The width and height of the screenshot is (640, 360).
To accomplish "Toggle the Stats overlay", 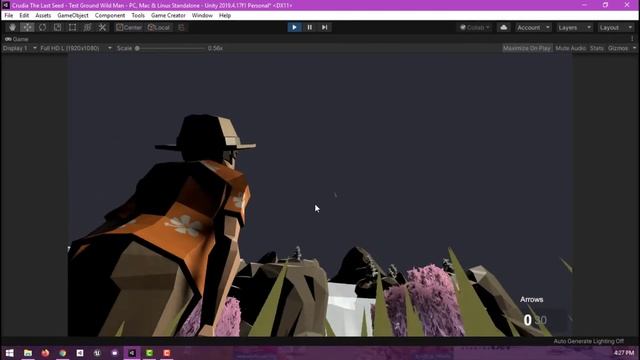I will click(596, 48).
